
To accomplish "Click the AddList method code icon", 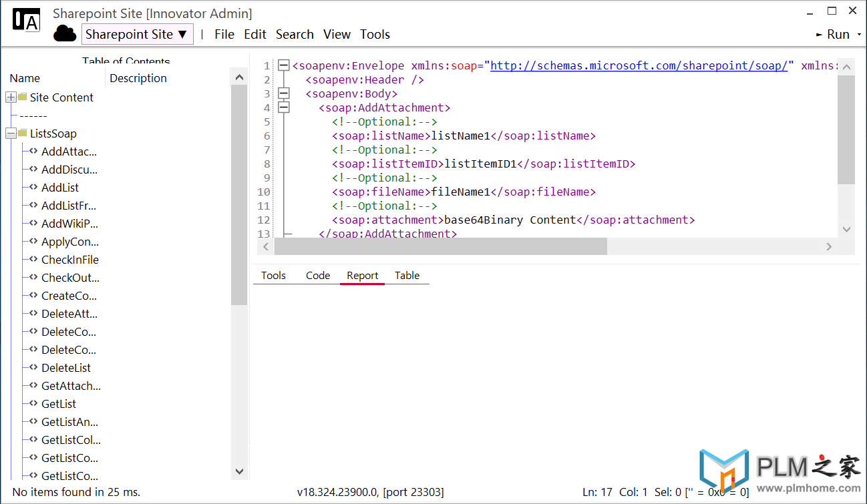I will click(x=33, y=188).
